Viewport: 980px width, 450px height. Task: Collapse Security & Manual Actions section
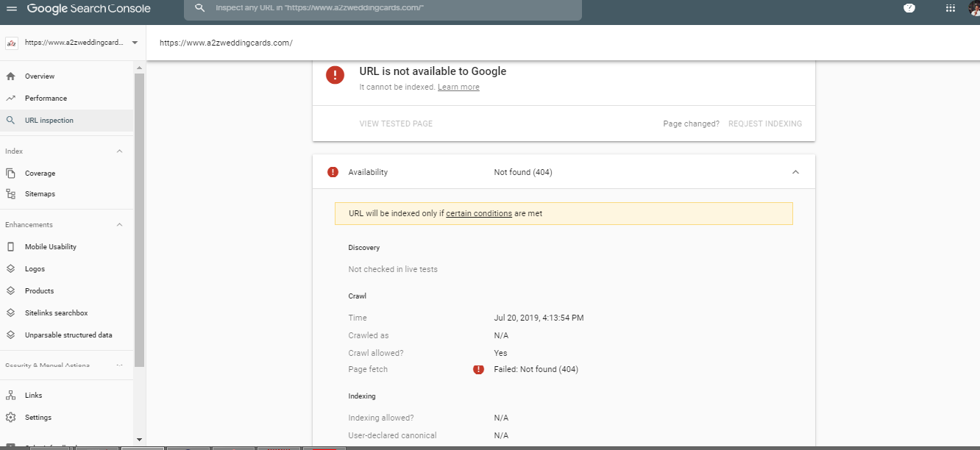point(119,365)
